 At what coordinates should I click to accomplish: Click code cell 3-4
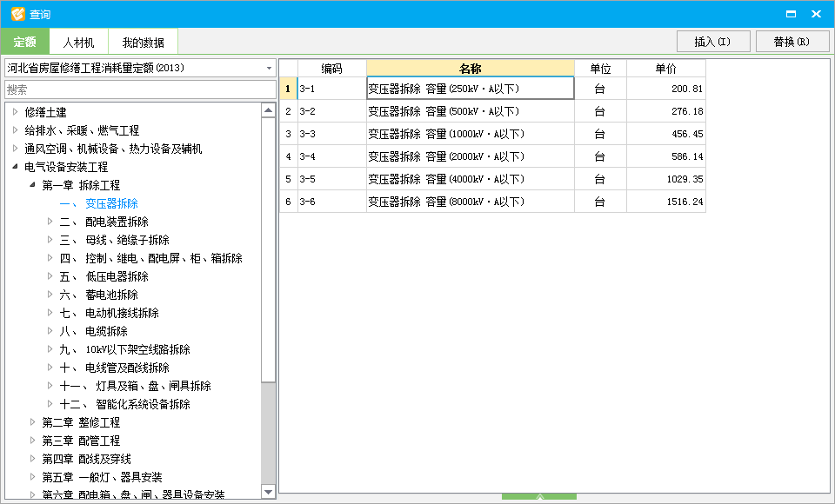click(x=331, y=156)
